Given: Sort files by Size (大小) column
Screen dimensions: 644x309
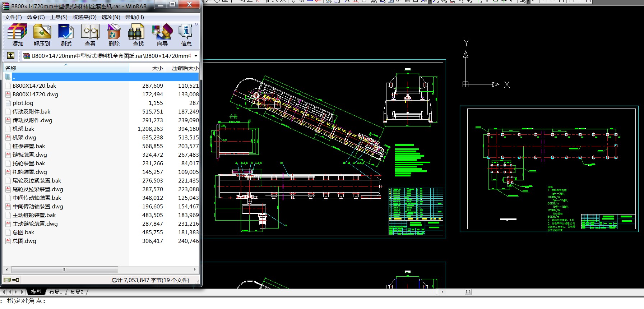Looking at the screenshot, I should 157,68.
